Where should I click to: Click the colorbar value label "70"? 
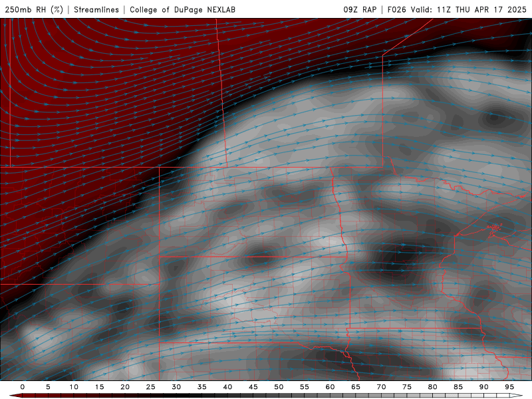381,387
